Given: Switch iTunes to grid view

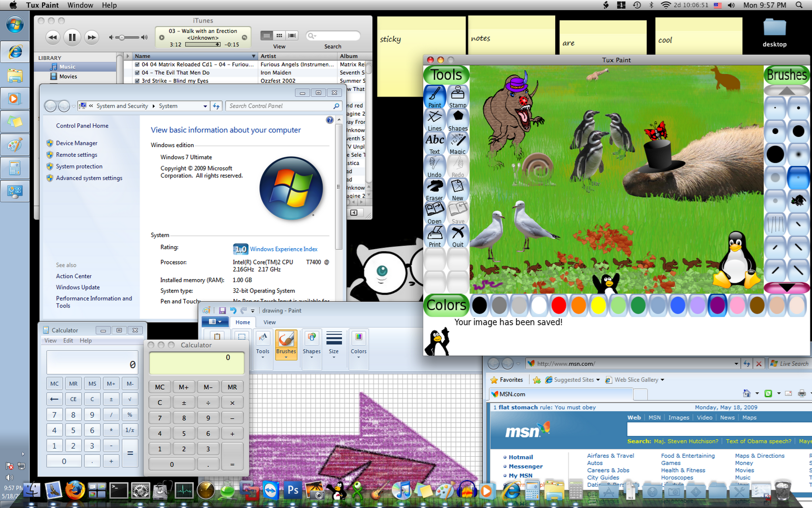Looking at the screenshot, I should 279,36.
